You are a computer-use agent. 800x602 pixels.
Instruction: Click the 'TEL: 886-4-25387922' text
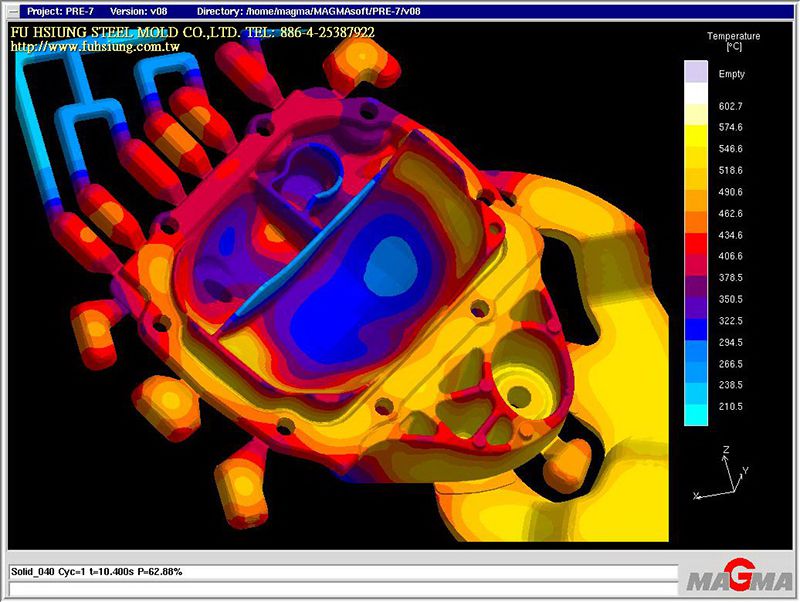(310, 33)
